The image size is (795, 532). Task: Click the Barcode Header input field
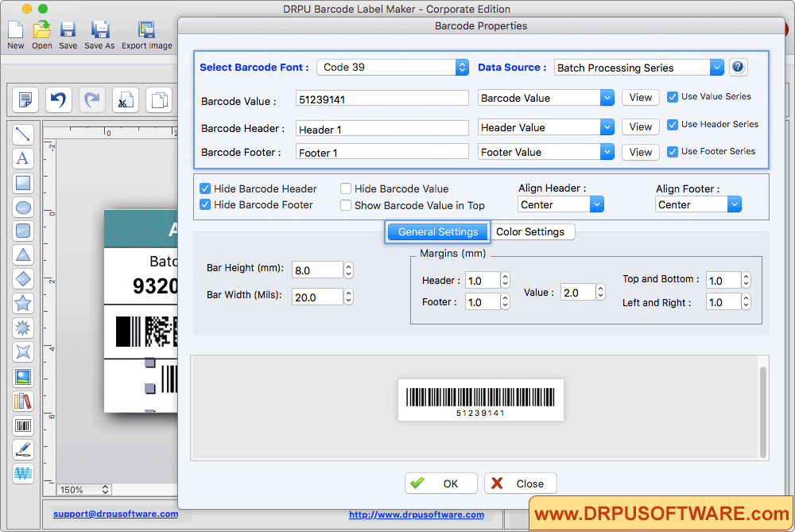click(382, 128)
